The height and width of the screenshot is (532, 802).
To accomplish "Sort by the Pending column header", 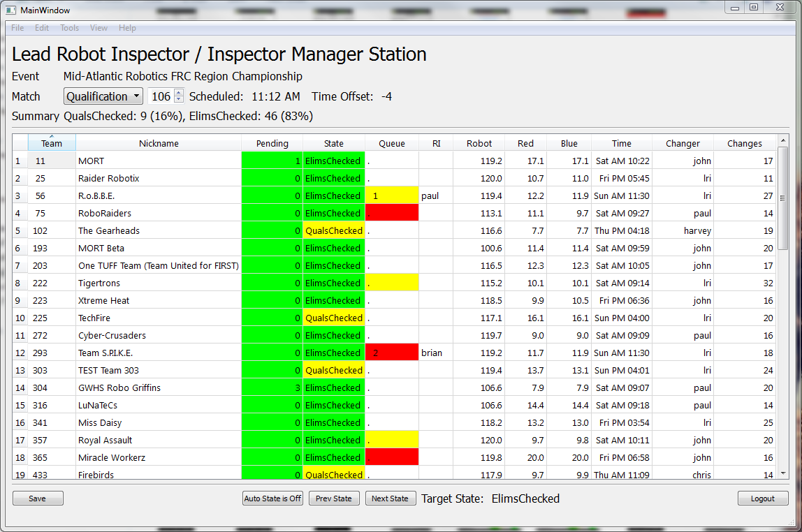I will [272, 143].
